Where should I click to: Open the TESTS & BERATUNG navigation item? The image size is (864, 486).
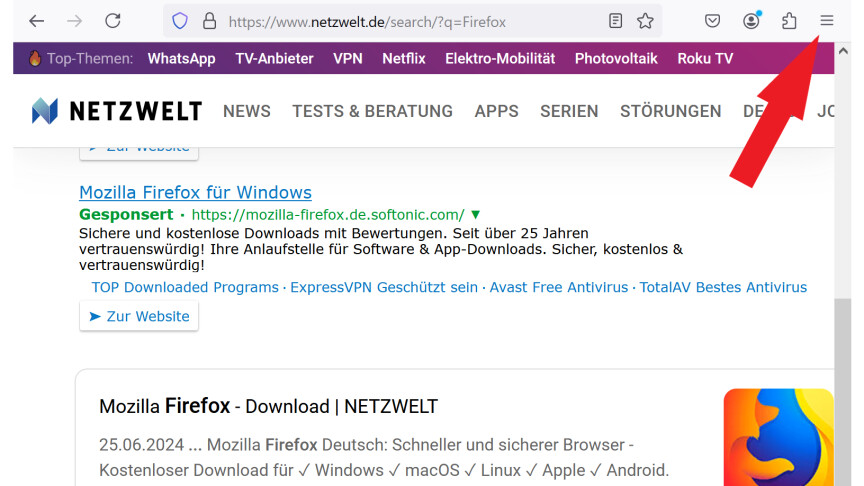coord(372,111)
